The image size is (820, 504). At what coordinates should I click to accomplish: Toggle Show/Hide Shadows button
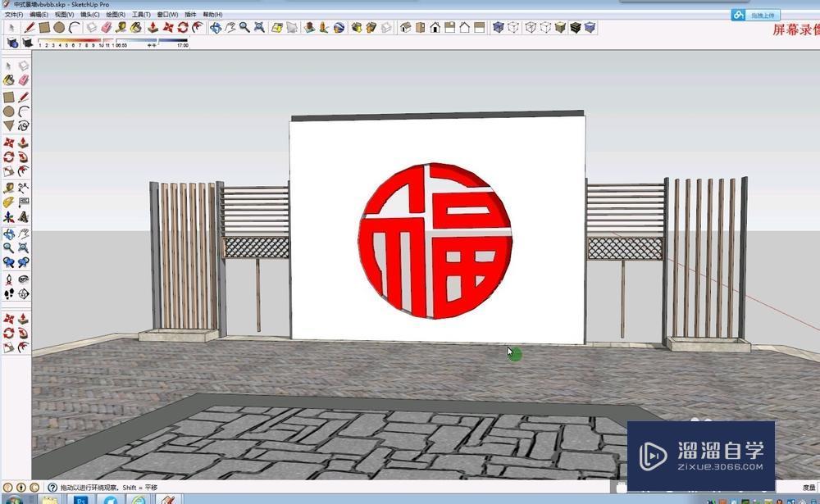pos(27,43)
